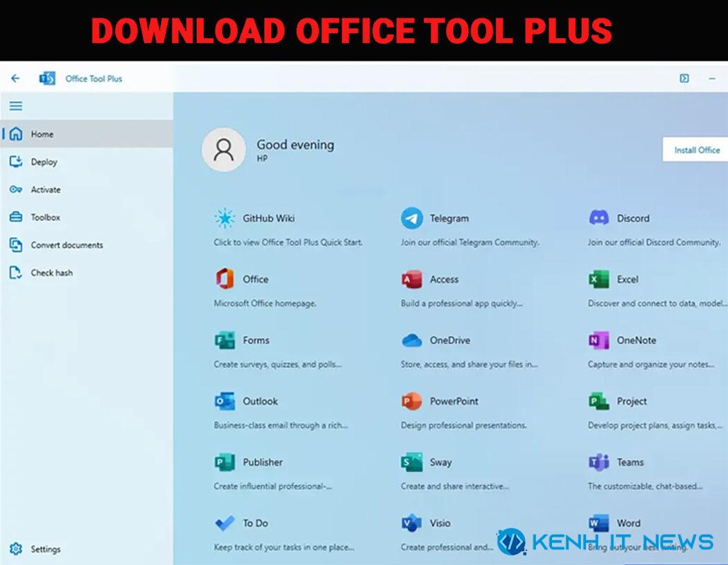This screenshot has height=565, width=728.
Task: Click the Convert documents icon
Action: coord(16,245)
